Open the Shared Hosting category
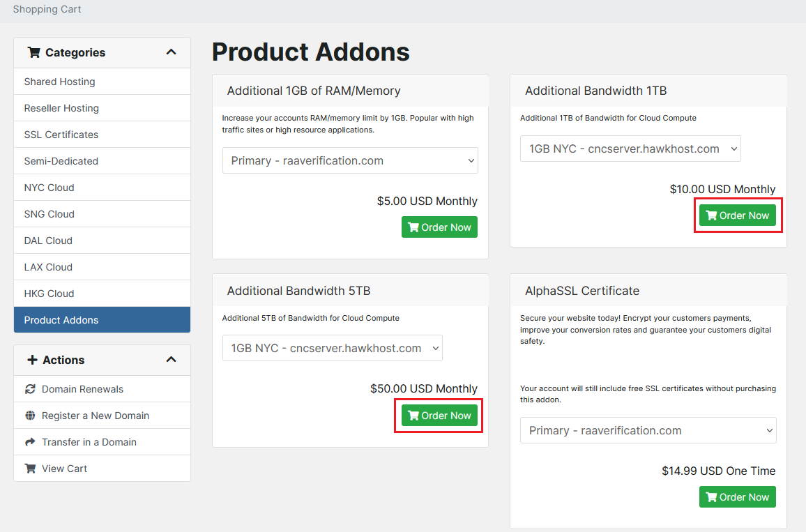Image resolution: width=806 pixels, height=532 pixels. (x=59, y=82)
